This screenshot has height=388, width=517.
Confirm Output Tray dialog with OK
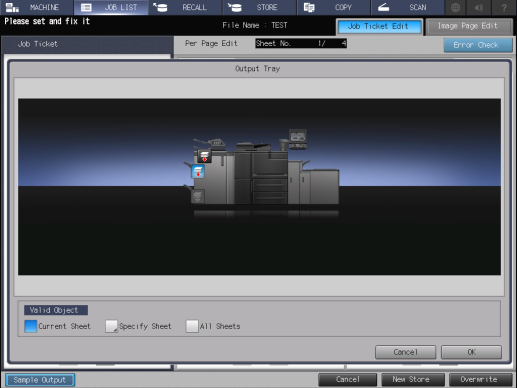click(471, 352)
